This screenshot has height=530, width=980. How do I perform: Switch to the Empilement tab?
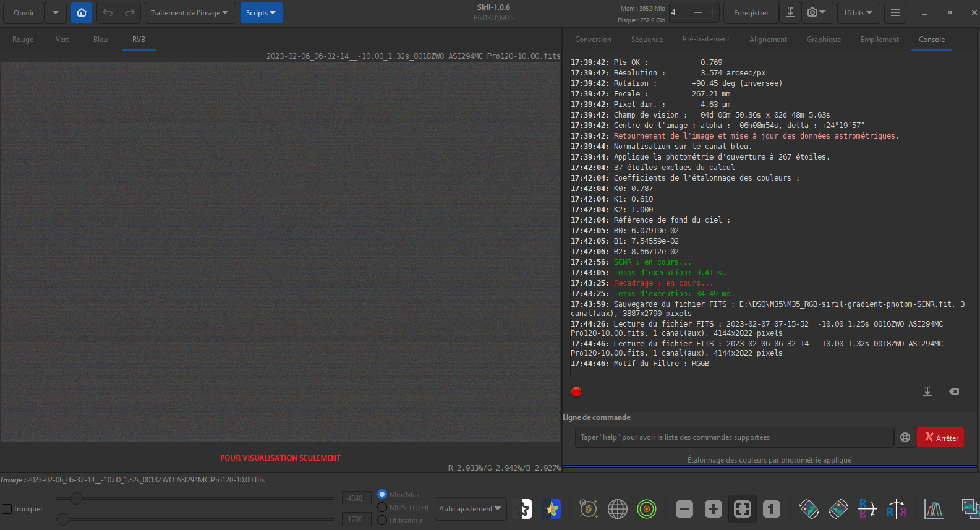[x=879, y=40]
